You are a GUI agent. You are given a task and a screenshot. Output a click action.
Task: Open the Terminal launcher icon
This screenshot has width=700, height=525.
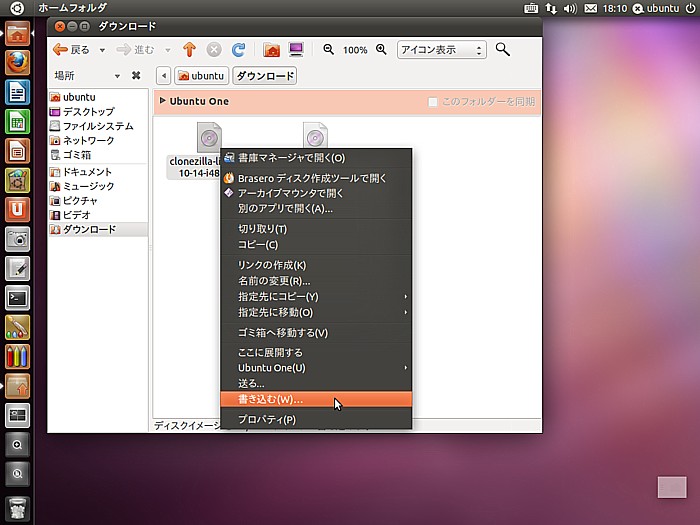(x=17, y=298)
